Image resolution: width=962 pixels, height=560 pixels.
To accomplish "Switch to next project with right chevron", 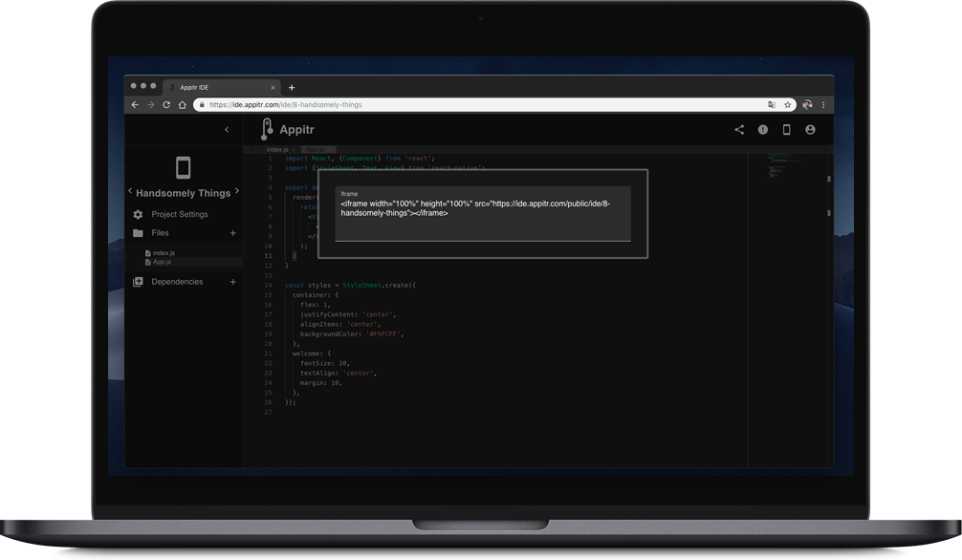I will (237, 191).
